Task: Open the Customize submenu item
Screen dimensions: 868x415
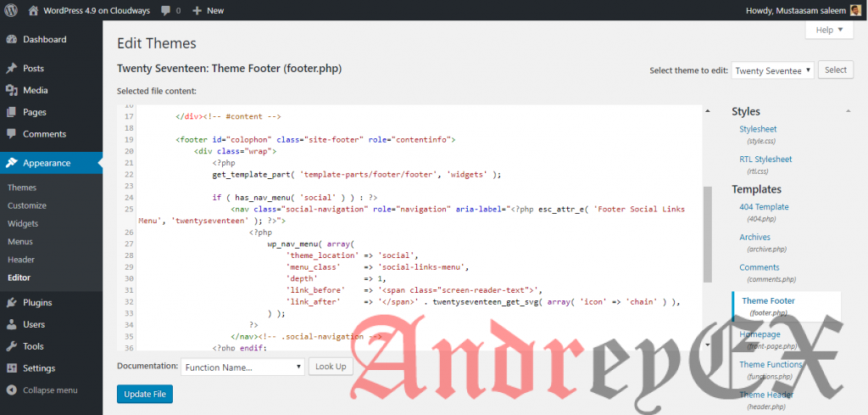Action: coord(26,205)
